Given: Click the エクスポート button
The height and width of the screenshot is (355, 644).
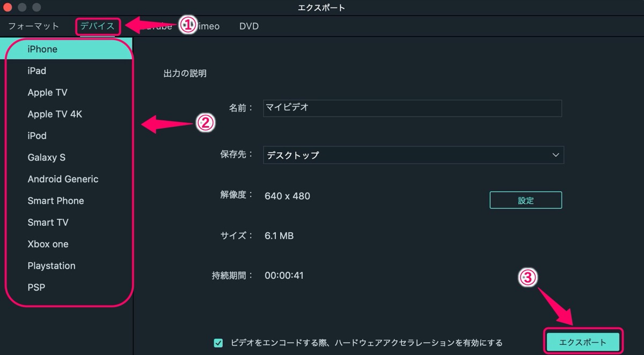Looking at the screenshot, I should pos(583,342).
